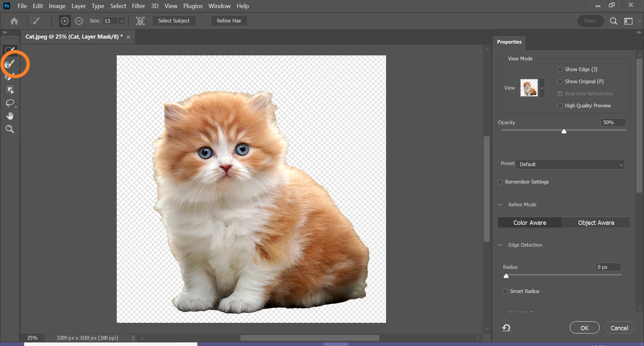The image size is (644, 346).
Task: Click the 25% zoom level field
Action: pos(33,338)
